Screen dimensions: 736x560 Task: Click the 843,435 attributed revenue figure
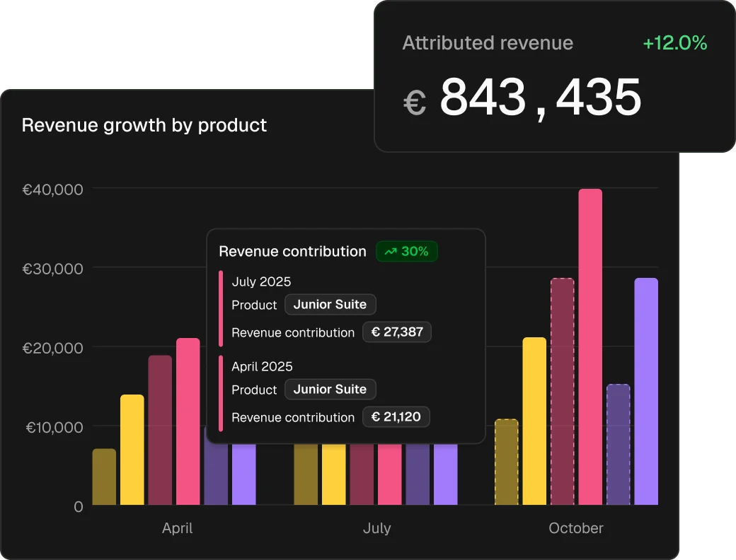point(540,97)
